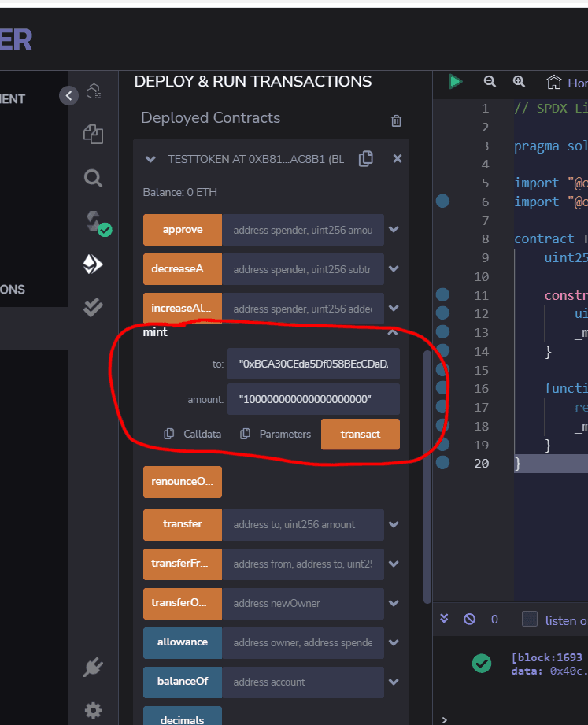Click the increaseAllowance button
The width and height of the screenshot is (588, 725).
point(183,308)
